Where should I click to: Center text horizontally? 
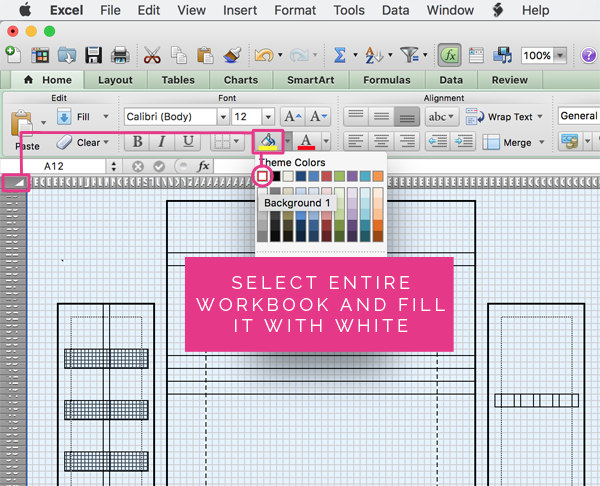(382, 142)
